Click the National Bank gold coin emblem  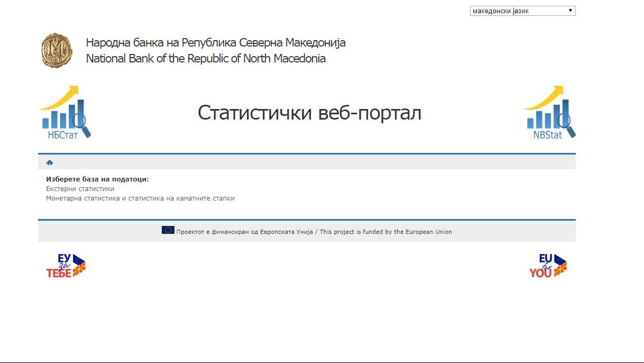57,51
